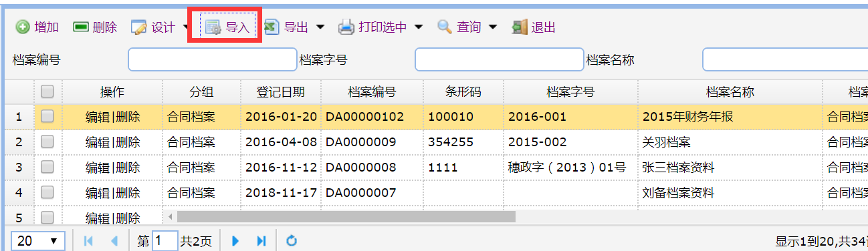This screenshot has width=868, height=251.
Task: Check the row 4 checkbox for DA0000007
Action: tap(47, 192)
